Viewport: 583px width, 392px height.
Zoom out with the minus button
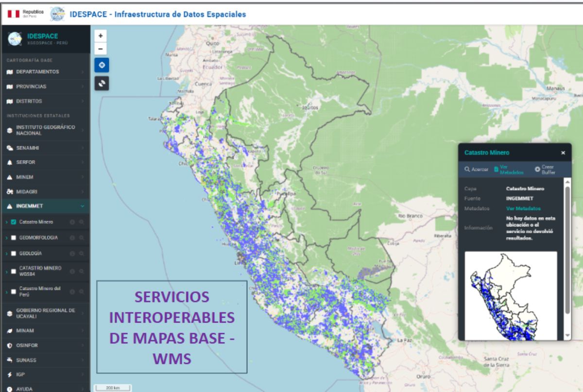coord(101,48)
